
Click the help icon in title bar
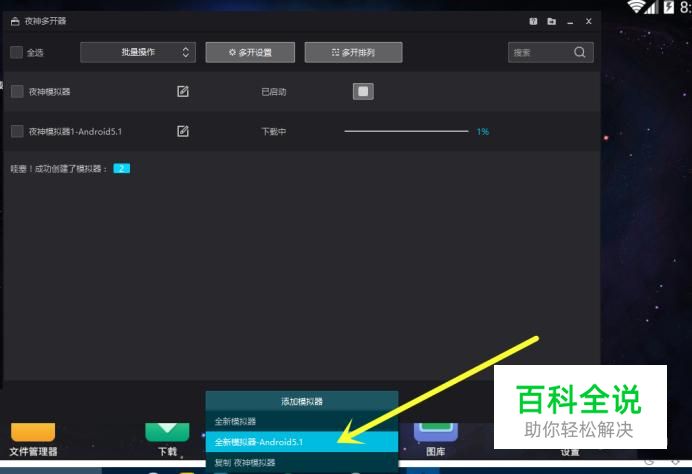[533, 21]
